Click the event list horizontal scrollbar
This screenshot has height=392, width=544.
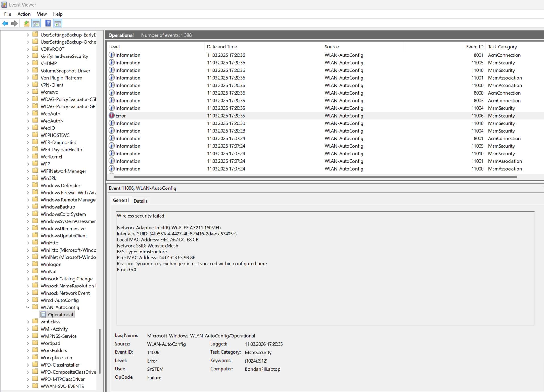tap(314, 177)
